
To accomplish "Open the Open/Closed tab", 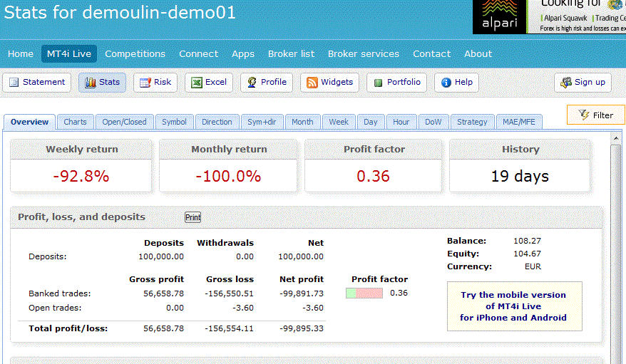I will [x=124, y=122].
